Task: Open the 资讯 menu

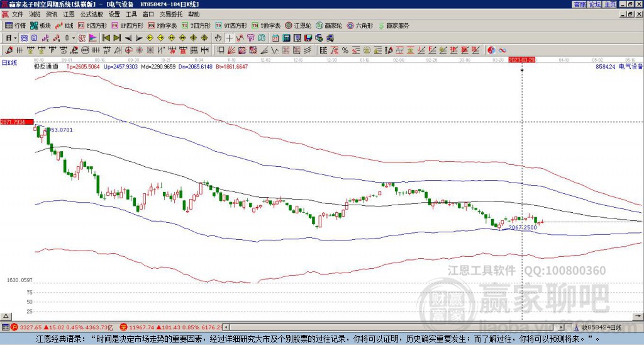Action: pos(52,14)
